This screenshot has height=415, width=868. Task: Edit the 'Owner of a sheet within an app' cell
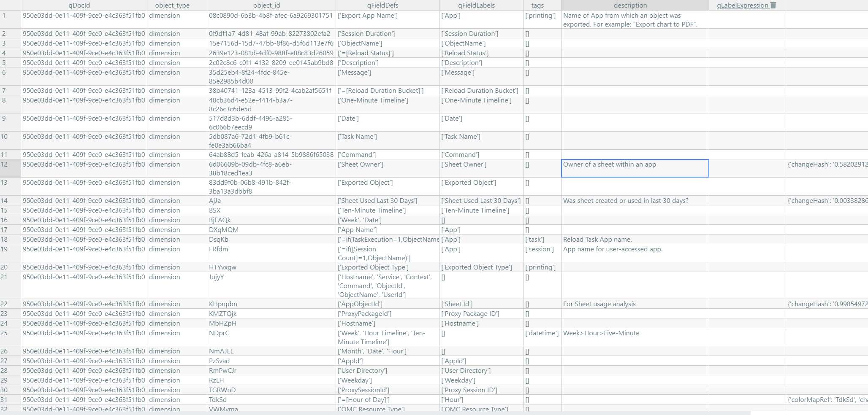coord(635,168)
